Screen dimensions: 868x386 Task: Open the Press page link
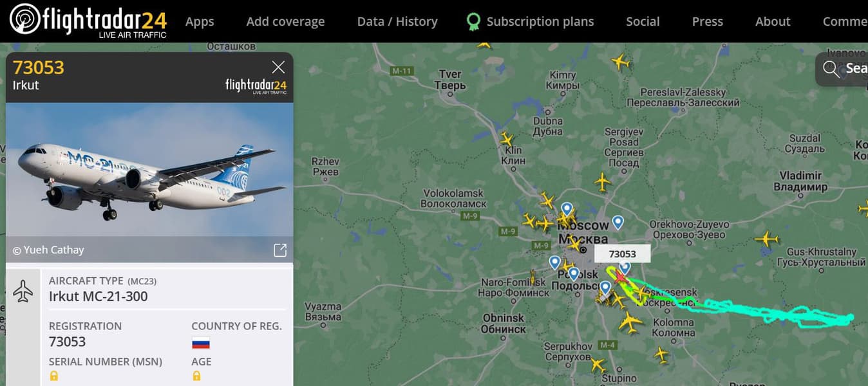708,21
